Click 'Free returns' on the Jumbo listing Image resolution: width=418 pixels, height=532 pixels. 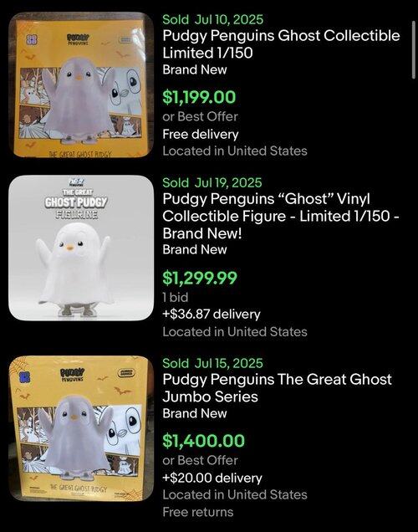(198, 512)
